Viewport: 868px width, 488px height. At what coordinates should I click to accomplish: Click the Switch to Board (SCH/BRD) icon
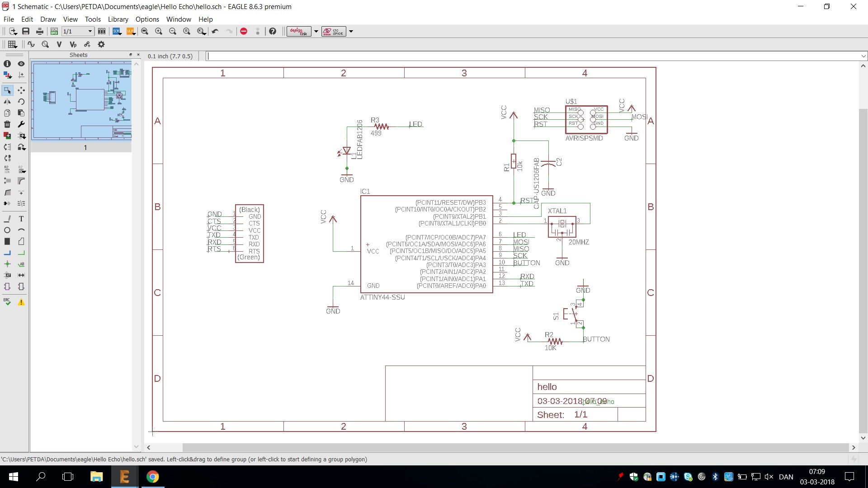[x=54, y=31]
